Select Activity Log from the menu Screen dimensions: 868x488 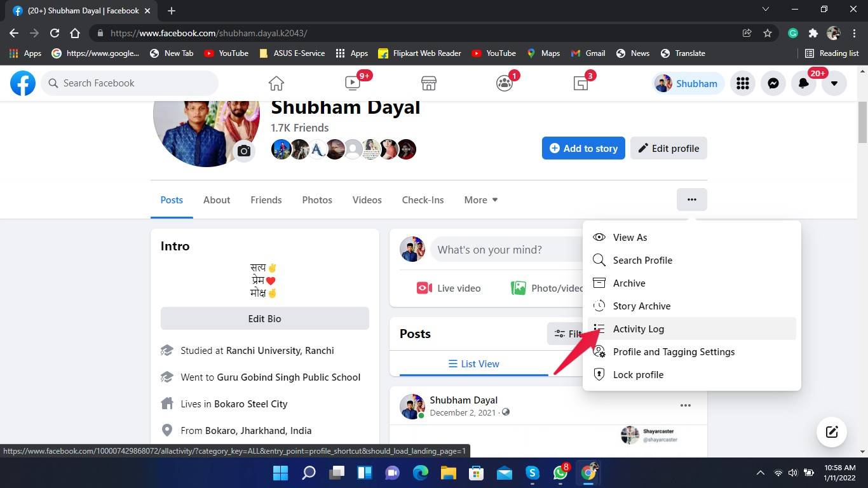(638, 329)
